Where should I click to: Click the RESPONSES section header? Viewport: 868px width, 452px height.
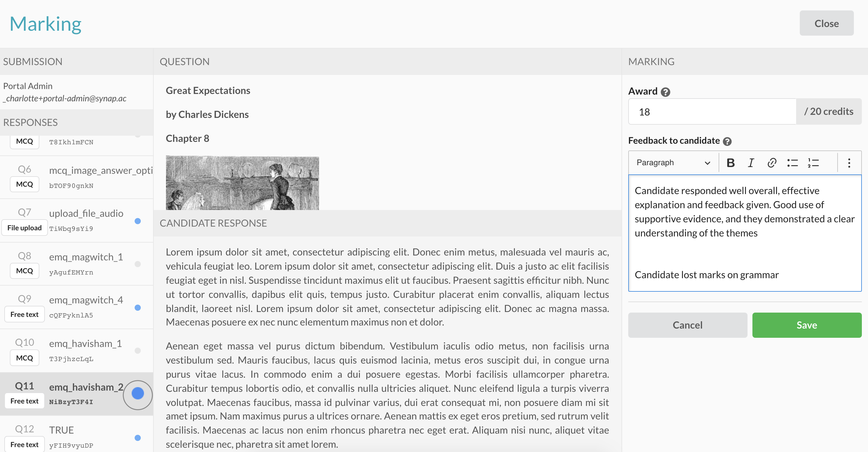77,123
